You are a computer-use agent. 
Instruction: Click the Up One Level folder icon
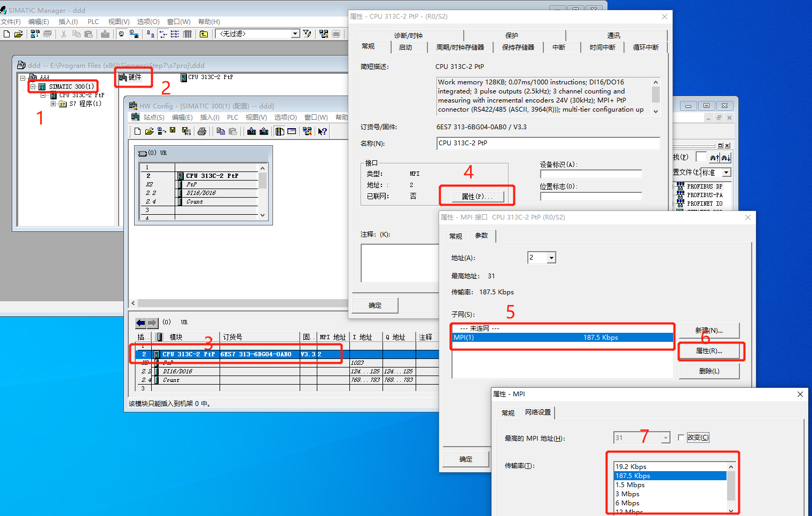(x=204, y=34)
